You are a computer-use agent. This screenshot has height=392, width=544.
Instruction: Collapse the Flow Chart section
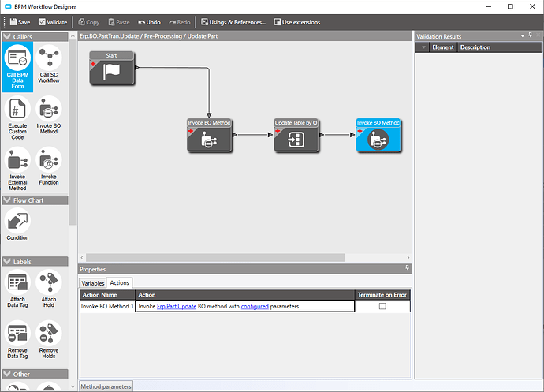pyautogui.click(x=7, y=200)
